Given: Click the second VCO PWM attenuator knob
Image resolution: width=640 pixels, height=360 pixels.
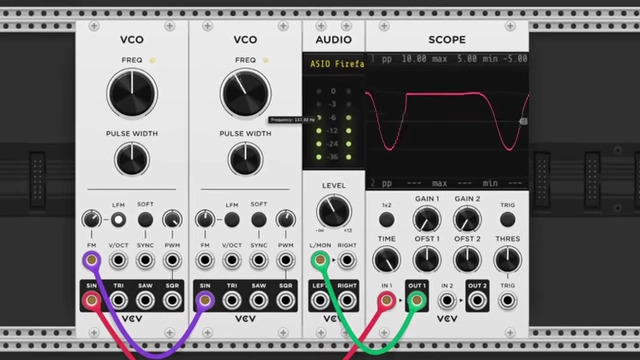Looking at the screenshot, I should pyautogui.click(x=286, y=220).
